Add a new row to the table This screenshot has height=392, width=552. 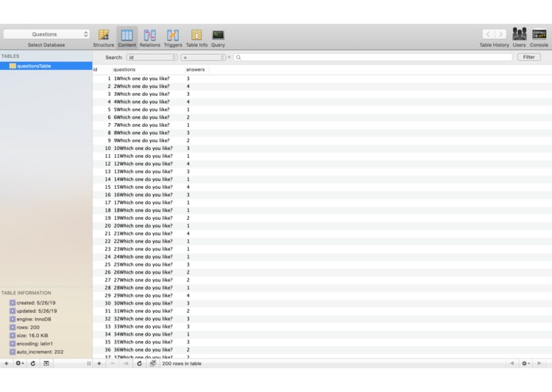[99, 363]
